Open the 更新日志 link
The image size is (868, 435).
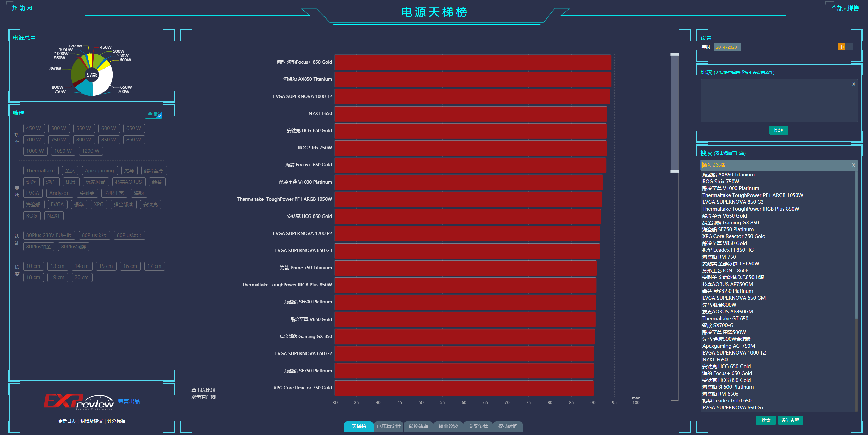click(67, 421)
